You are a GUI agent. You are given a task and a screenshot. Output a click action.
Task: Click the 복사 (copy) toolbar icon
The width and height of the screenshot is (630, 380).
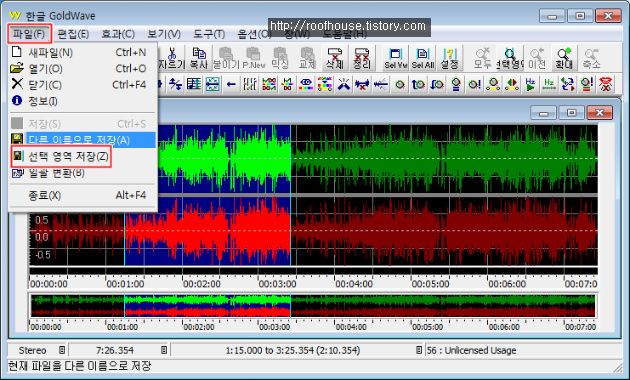pos(198,58)
